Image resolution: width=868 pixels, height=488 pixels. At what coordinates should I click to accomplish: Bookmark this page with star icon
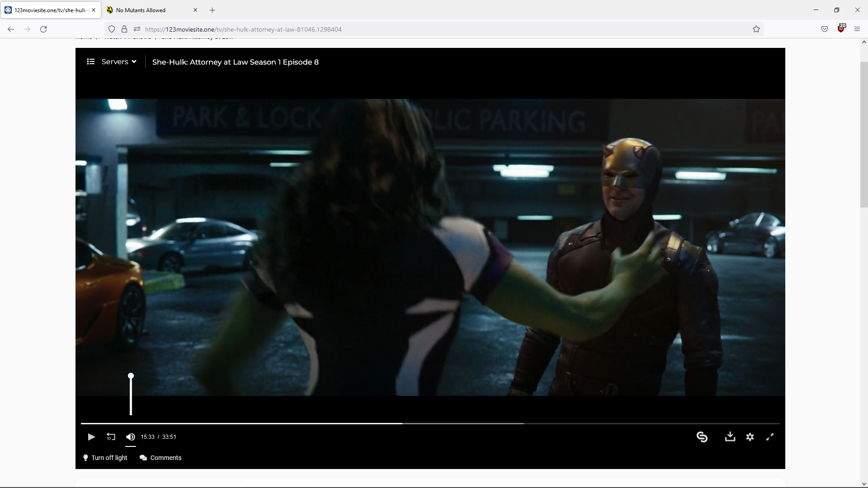756,29
